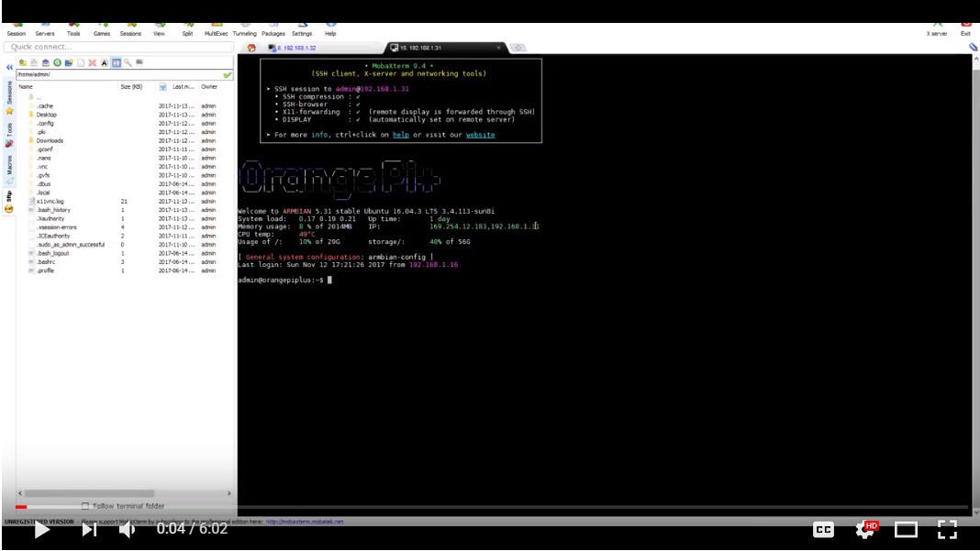Open the Settings toolbar button
This screenshot has width=980, height=551.
pos(302,30)
